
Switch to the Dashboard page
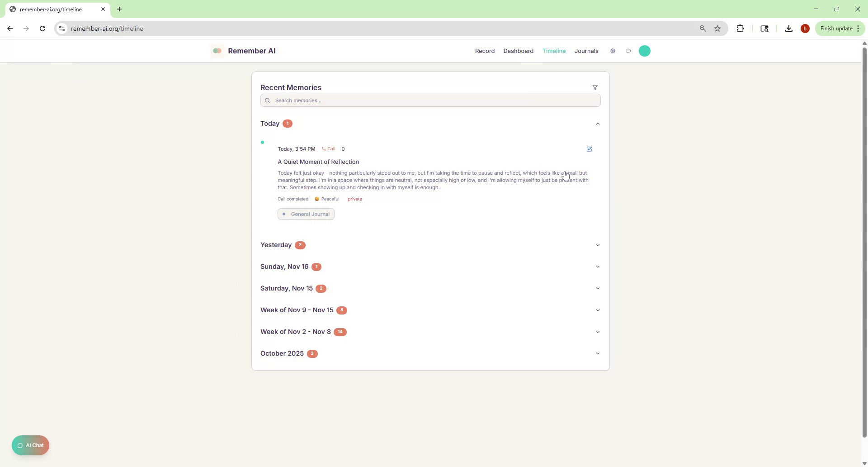518,51
